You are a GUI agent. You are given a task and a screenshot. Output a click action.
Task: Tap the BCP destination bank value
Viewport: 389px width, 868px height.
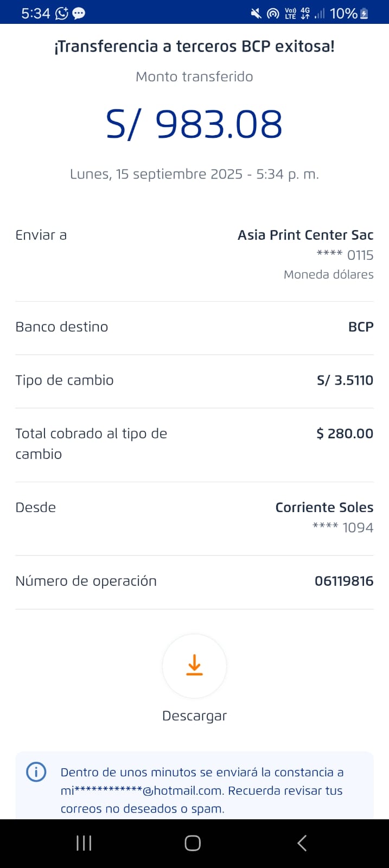click(x=360, y=327)
